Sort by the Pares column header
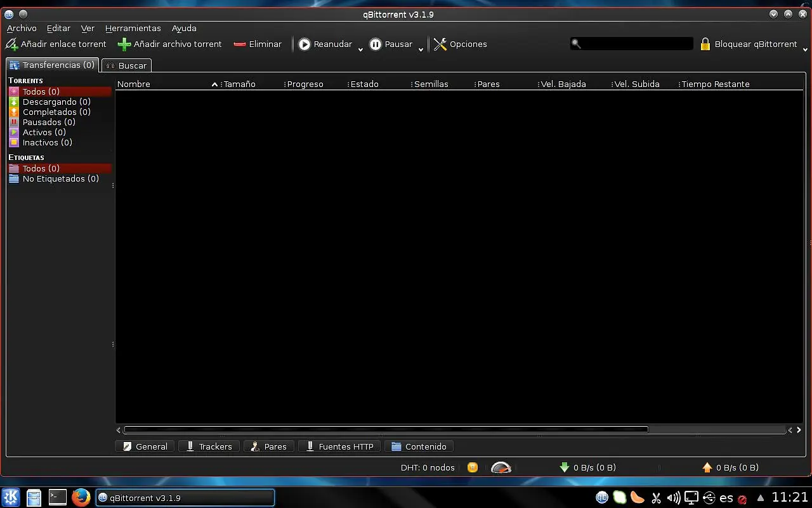 (x=506, y=84)
